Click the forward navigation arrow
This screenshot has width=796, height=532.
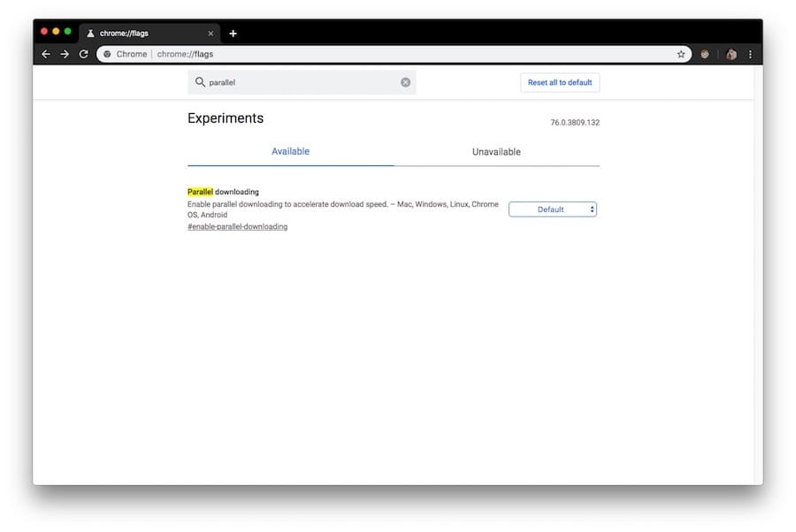pos(65,54)
